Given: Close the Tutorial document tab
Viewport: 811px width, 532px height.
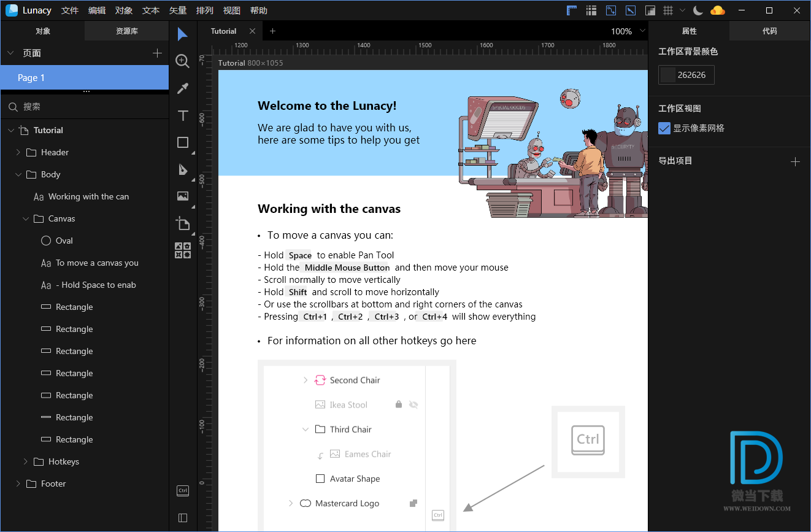Looking at the screenshot, I should pos(252,31).
